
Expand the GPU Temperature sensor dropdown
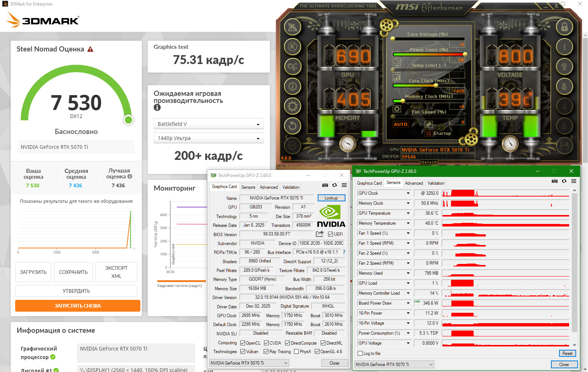(x=408, y=213)
